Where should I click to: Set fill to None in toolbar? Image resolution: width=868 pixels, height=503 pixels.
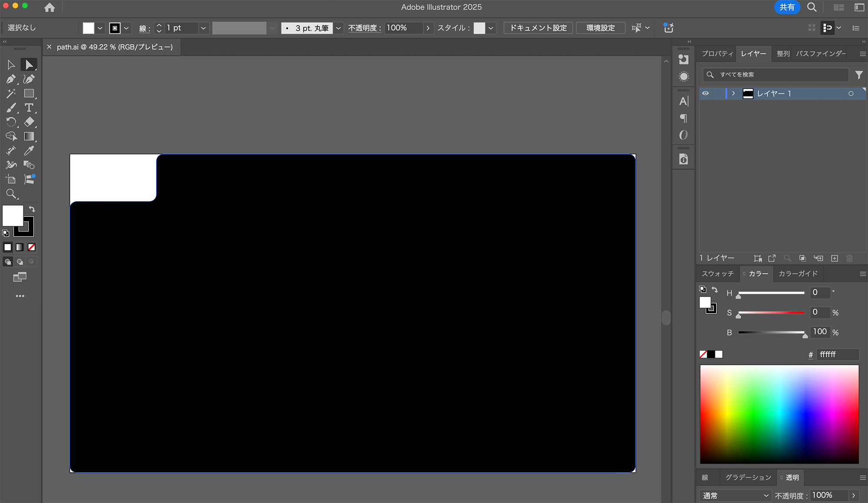click(x=32, y=247)
